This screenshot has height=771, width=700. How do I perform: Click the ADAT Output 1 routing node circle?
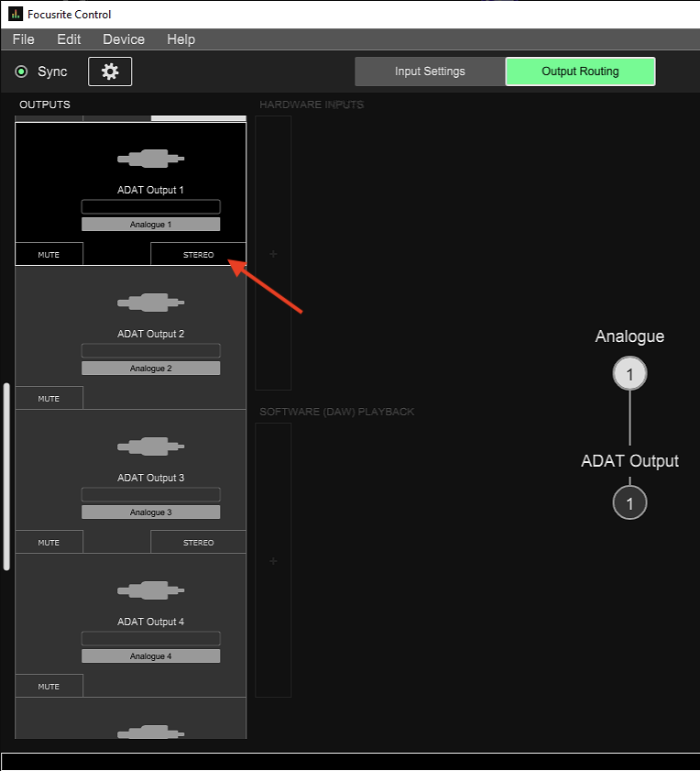click(629, 502)
